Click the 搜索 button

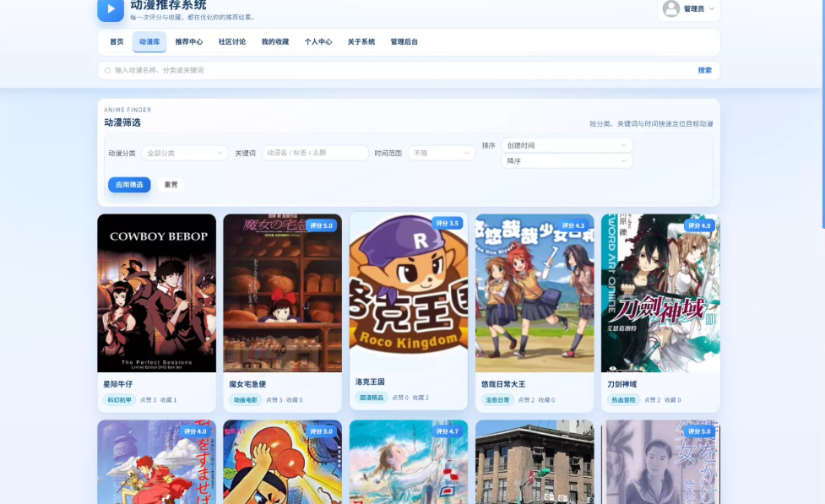[x=704, y=71]
